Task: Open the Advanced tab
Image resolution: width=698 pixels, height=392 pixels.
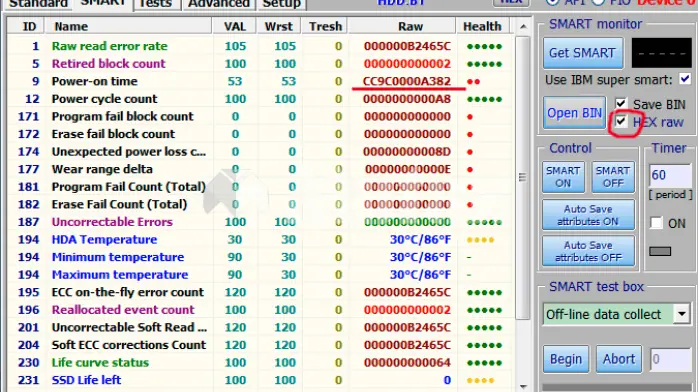Action: point(219,4)
